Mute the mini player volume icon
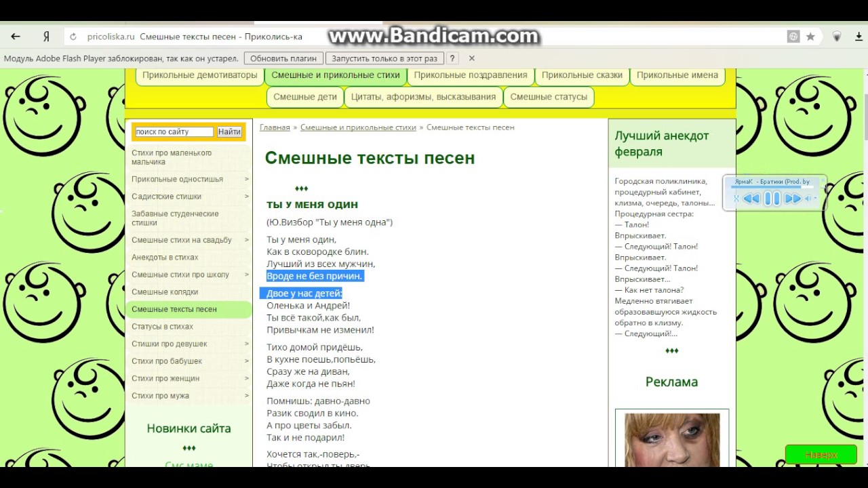Screen dimensions: 868x488 pos(808,199)
